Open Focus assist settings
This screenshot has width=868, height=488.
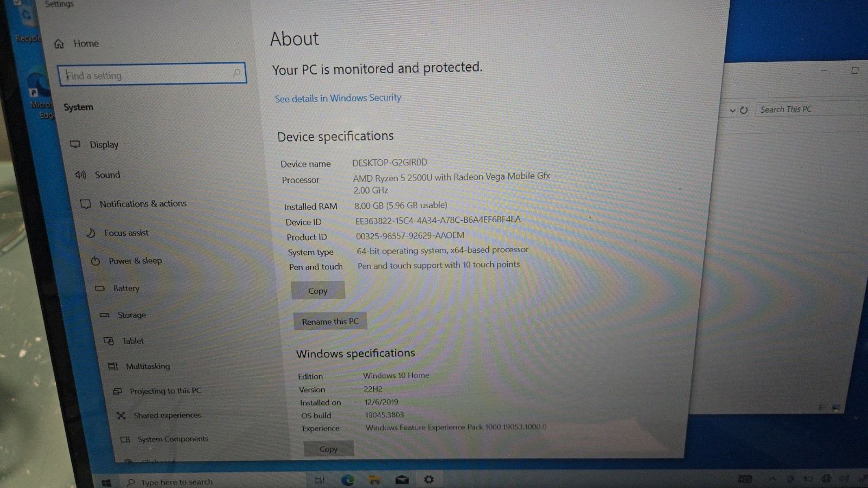coord(117,233)
